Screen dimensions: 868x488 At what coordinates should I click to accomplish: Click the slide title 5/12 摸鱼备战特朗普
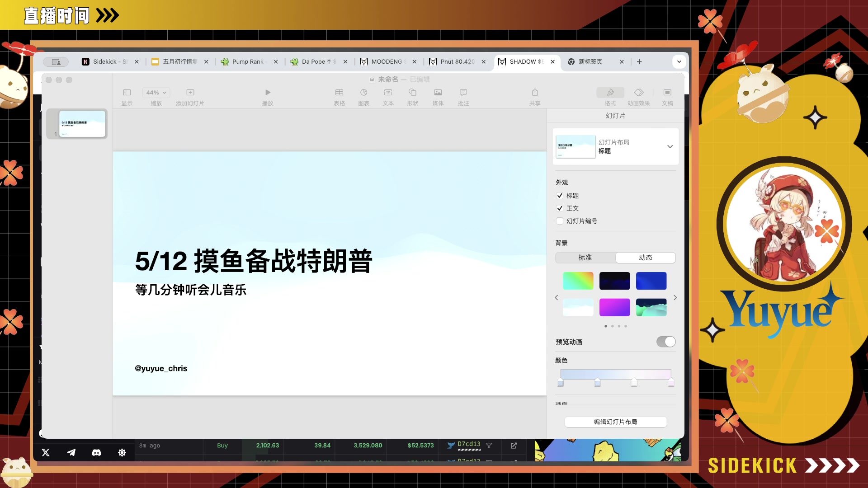[x=254, y=261]
